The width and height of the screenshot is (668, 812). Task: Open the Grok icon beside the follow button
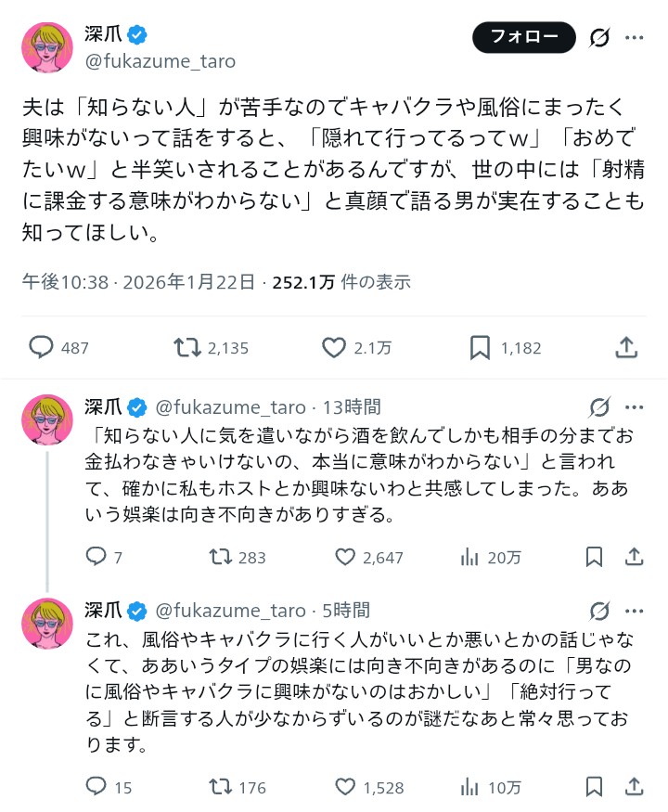coord(599,37)
